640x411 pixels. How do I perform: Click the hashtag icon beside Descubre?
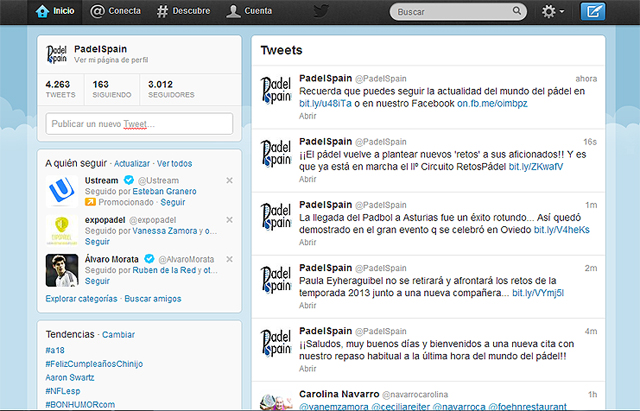162,11
